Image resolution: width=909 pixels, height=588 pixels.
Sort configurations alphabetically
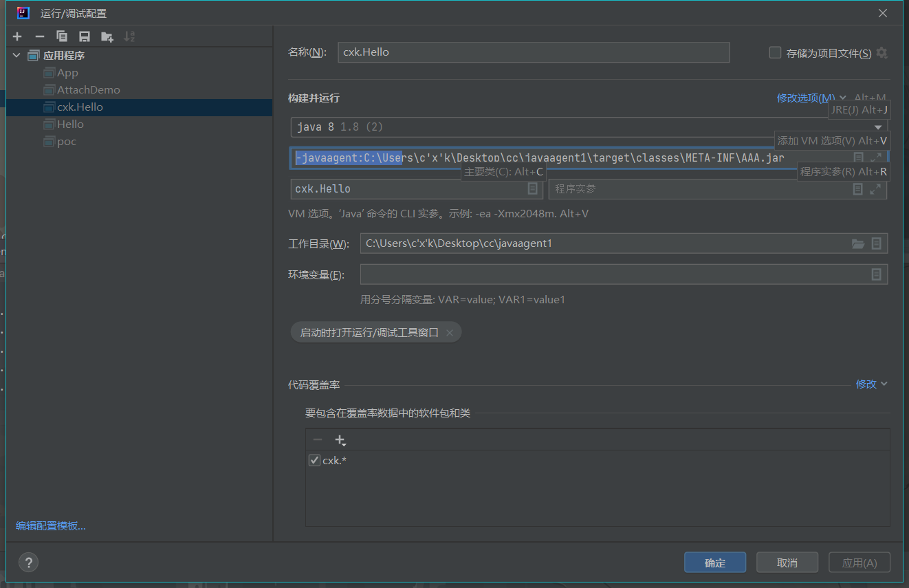tap(129, 36)
